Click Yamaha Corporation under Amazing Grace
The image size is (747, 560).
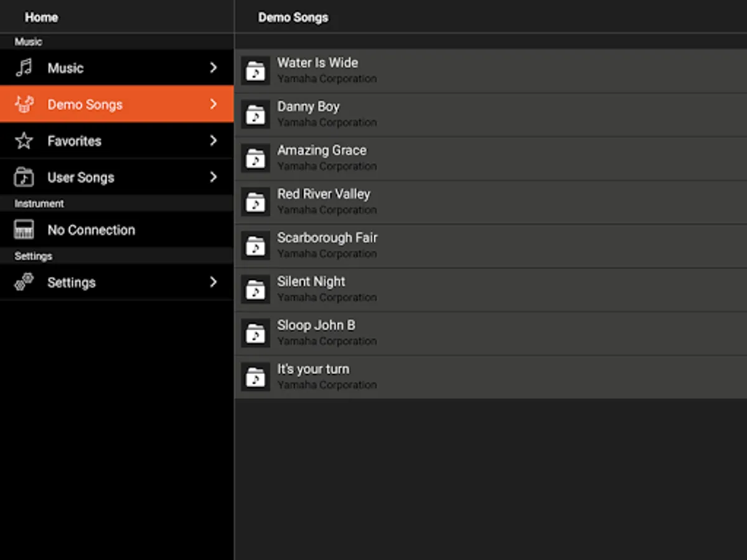point(327,166)
